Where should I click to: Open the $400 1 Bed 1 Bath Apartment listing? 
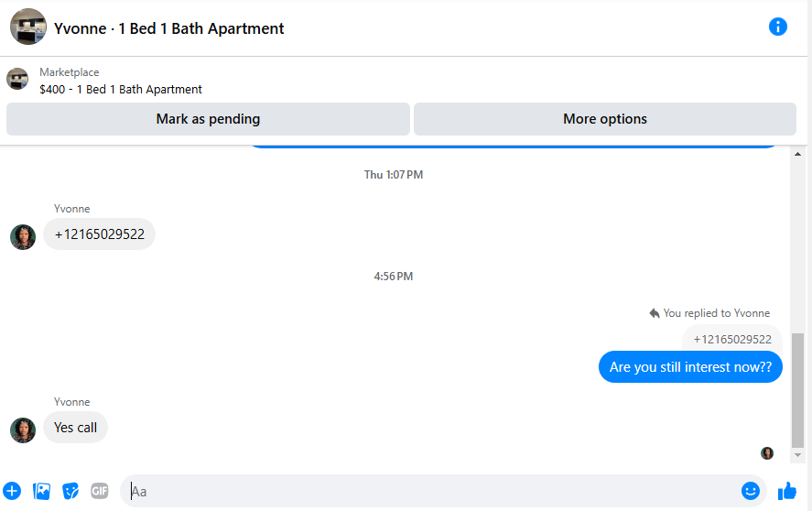121,89
